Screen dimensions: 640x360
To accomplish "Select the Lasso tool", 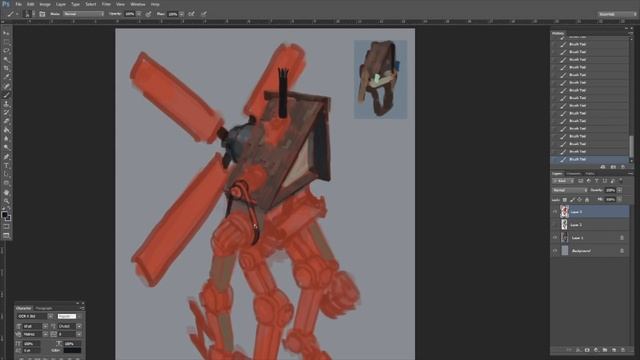I will pos(6,51).
